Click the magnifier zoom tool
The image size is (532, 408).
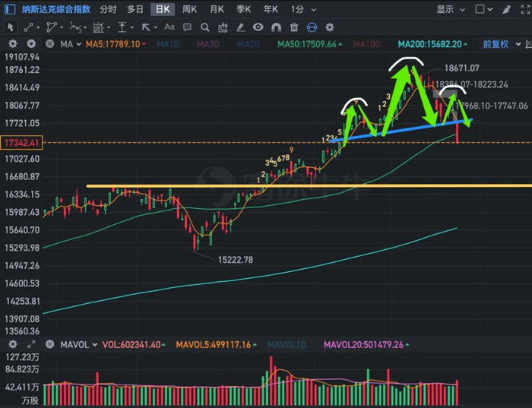click(x=205, y=27)
